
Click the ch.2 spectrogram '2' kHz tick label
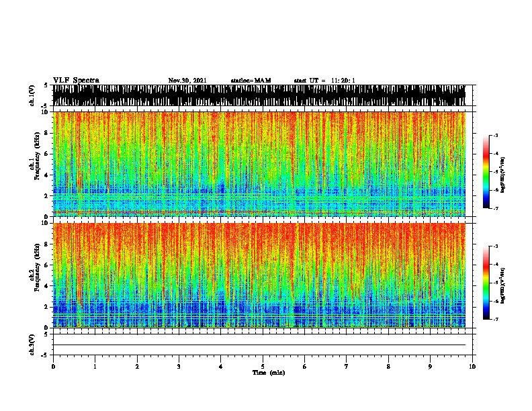47,307
